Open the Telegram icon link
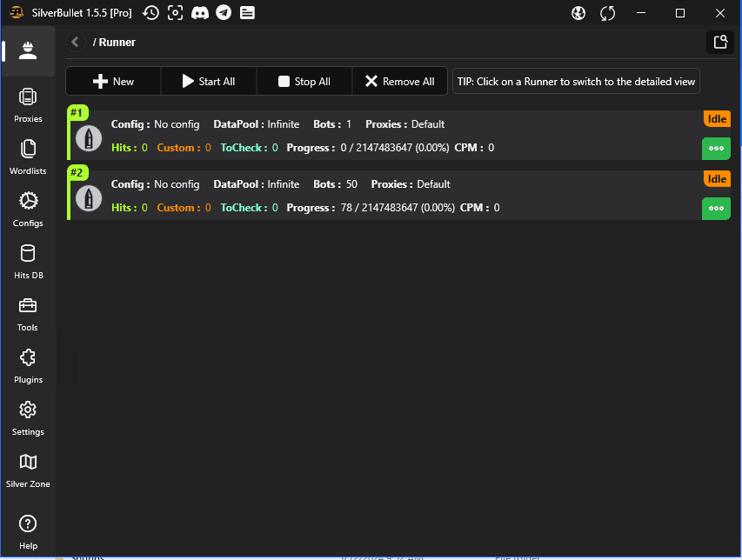742x560 pixels. tap(224, 13)
